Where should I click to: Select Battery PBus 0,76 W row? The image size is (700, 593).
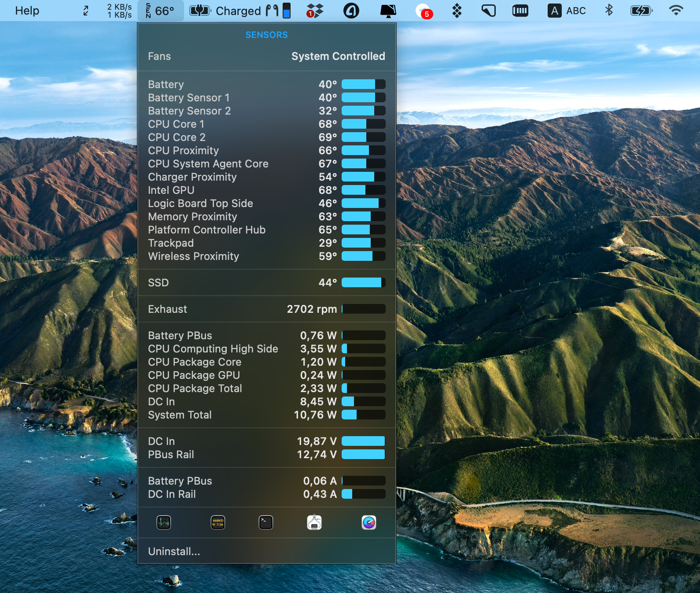(x=267, y=335)
